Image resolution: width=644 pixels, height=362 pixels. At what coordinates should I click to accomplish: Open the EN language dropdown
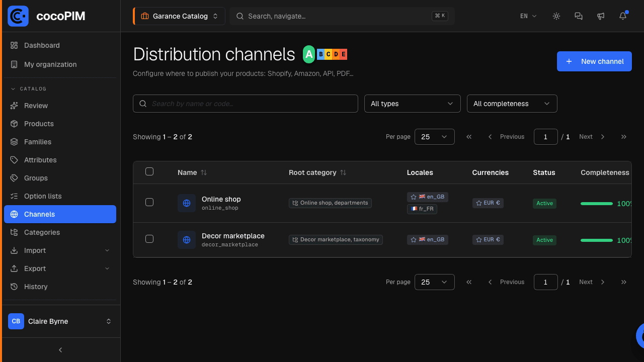(x=528, y=16)
